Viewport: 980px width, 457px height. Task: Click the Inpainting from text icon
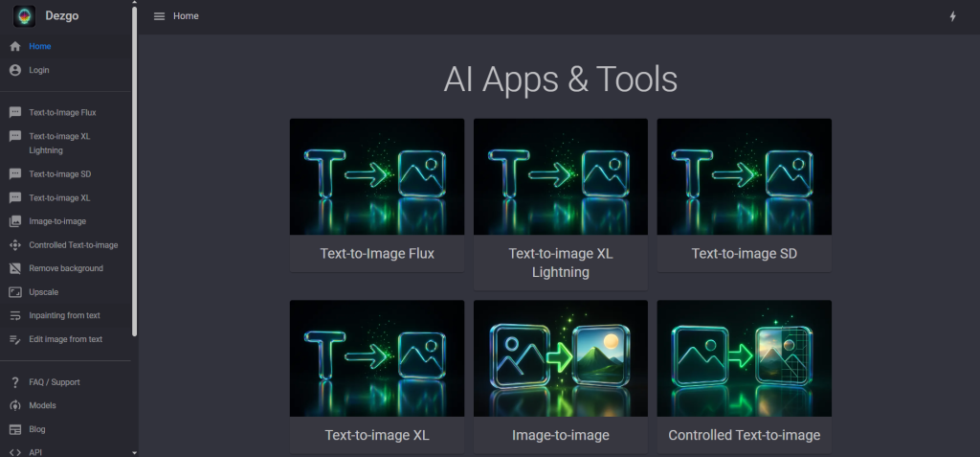click(15, 315)
